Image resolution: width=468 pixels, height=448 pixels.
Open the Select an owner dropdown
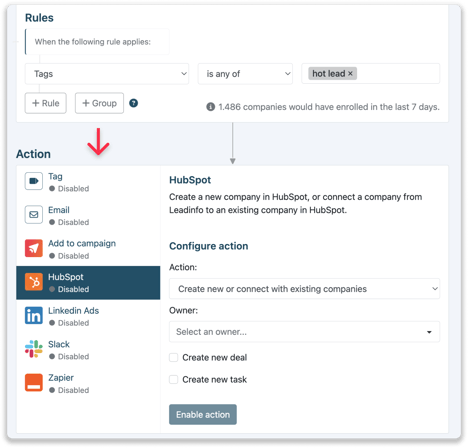point(304,332)
